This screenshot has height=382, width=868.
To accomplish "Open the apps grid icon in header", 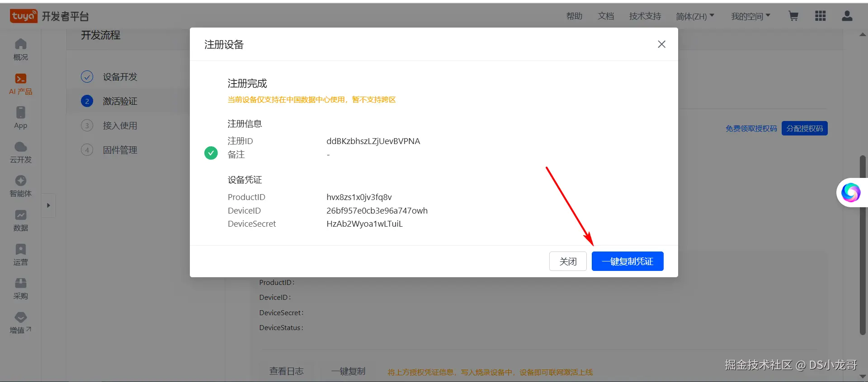I will pos(821,16).
